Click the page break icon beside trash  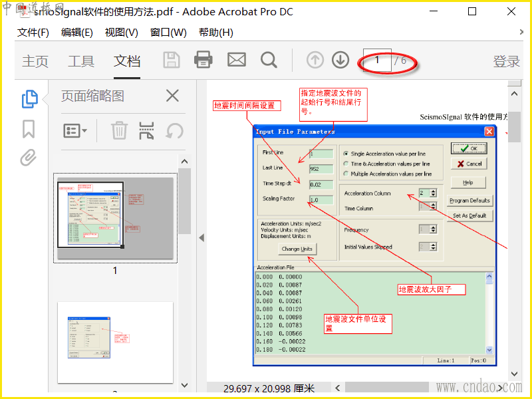(146, 130)
